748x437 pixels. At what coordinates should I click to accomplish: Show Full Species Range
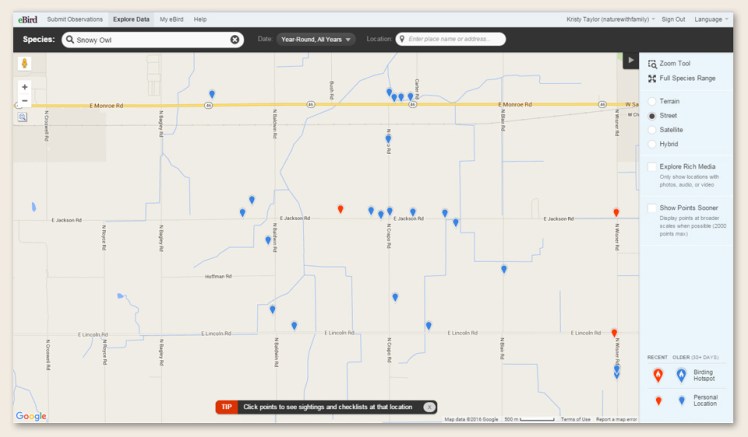682,78
